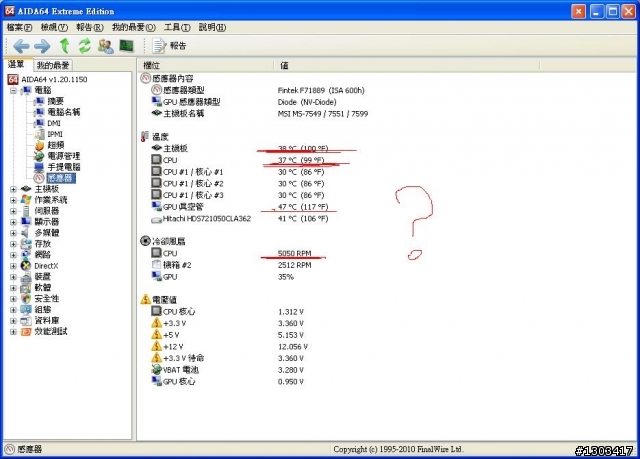Select the 超頻 overclock tree item
Image resolution: width=640 pixels, height=459 pixels.
pos(56,145)
